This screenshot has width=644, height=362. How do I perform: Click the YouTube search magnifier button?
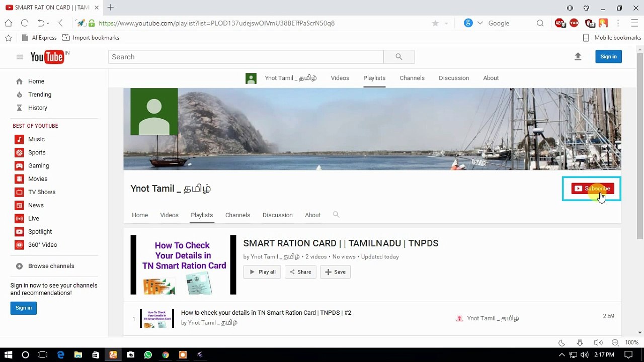tap(399, 57)
